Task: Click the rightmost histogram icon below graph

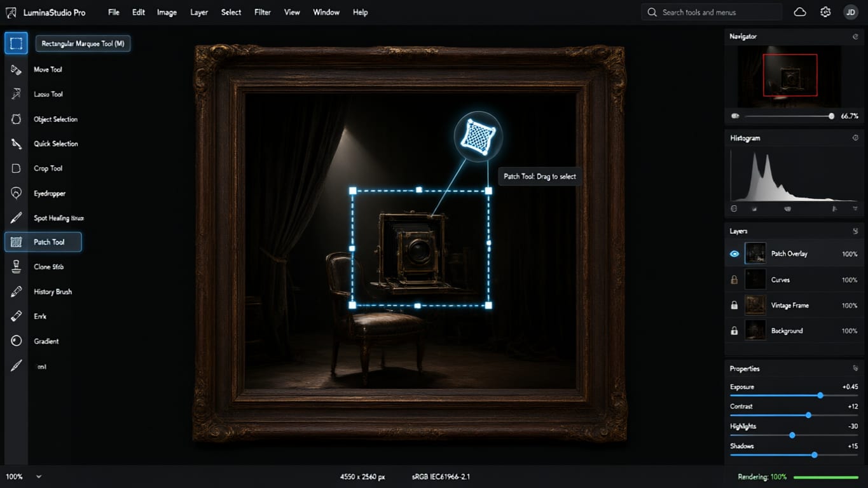Action: tap(855, 208)
